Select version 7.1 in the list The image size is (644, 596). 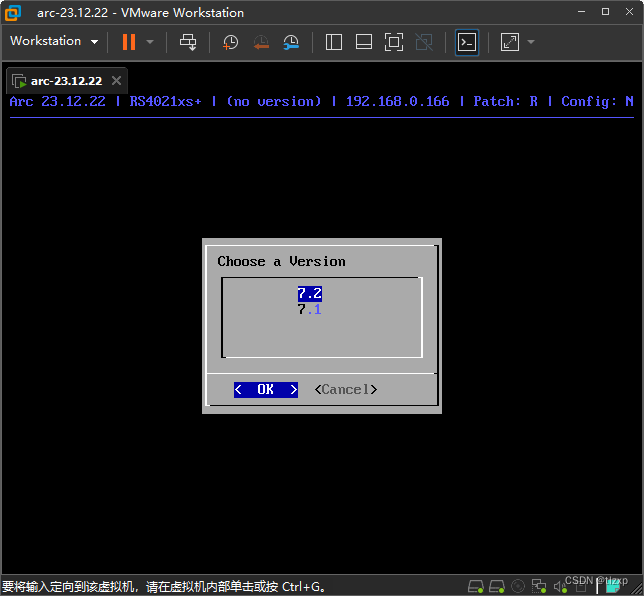pos(310,309)
